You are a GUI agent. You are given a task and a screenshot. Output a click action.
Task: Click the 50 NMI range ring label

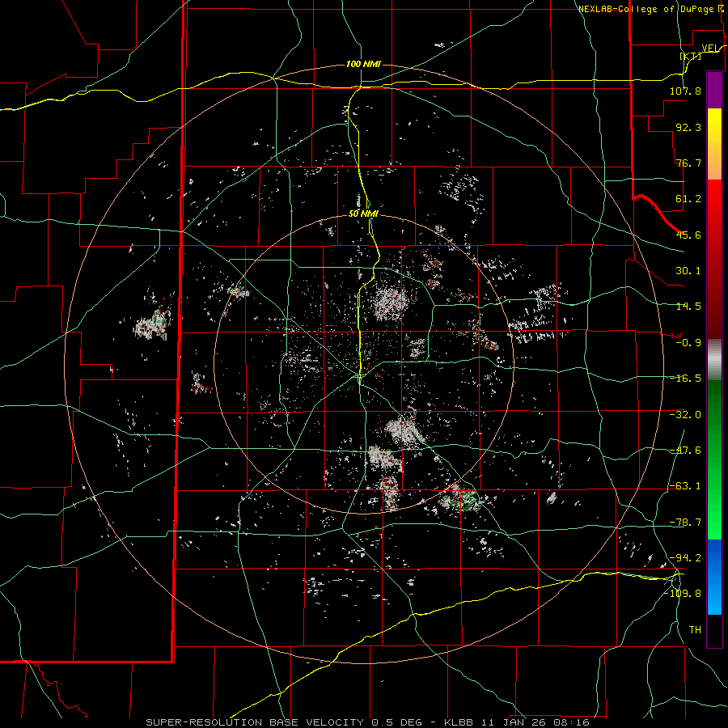363,214
